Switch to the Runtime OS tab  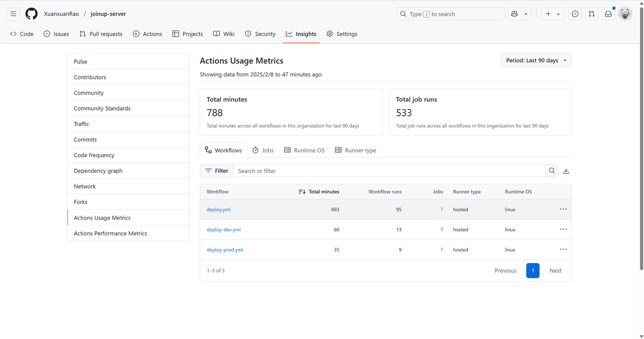pyautogui.click(x=304, y=150)
